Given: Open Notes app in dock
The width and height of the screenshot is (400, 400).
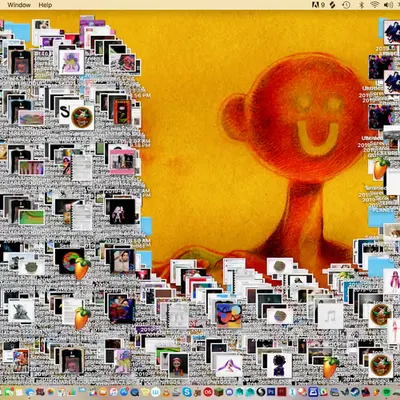Looking at the screenshot, I should pyautogui.click(x=19, y=392).
